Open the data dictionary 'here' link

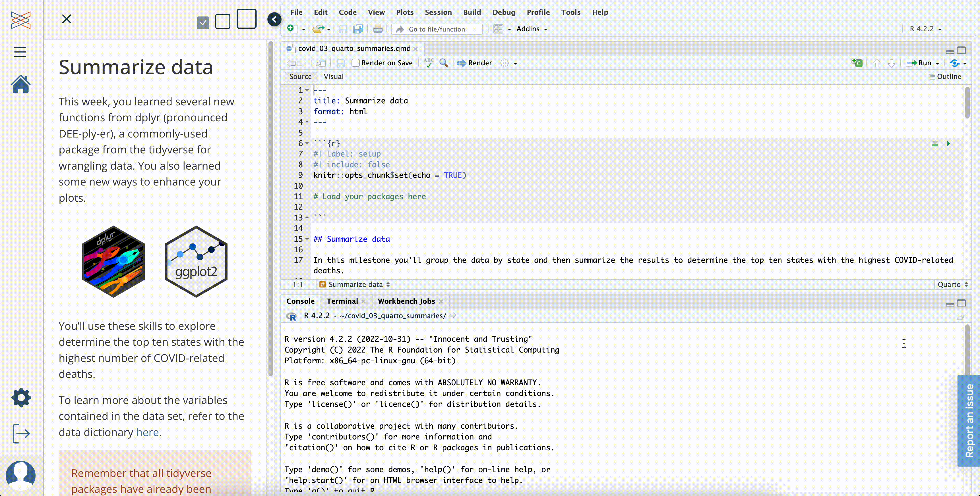coord(147,432)
